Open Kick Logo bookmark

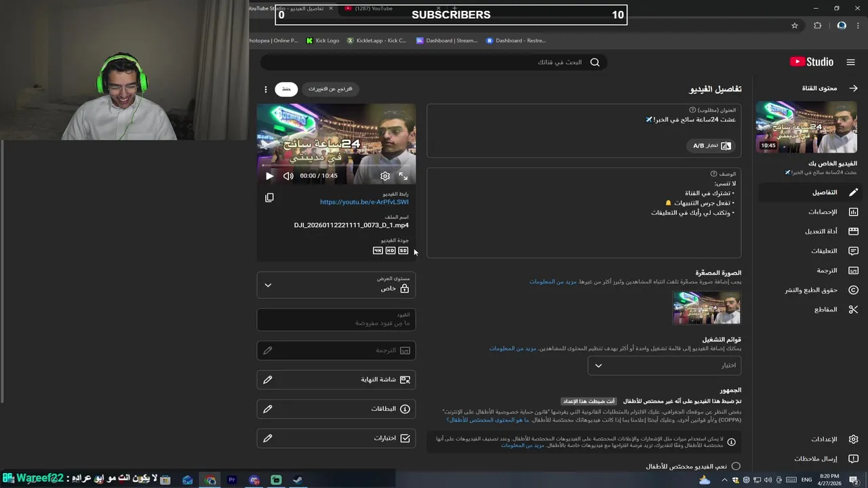coord(323,41)
